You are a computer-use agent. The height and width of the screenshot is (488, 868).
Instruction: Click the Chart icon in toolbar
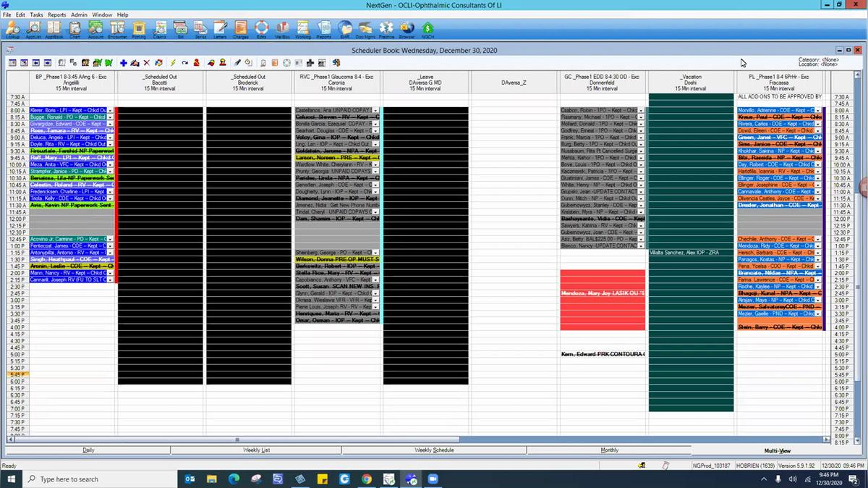click(75, 29)
